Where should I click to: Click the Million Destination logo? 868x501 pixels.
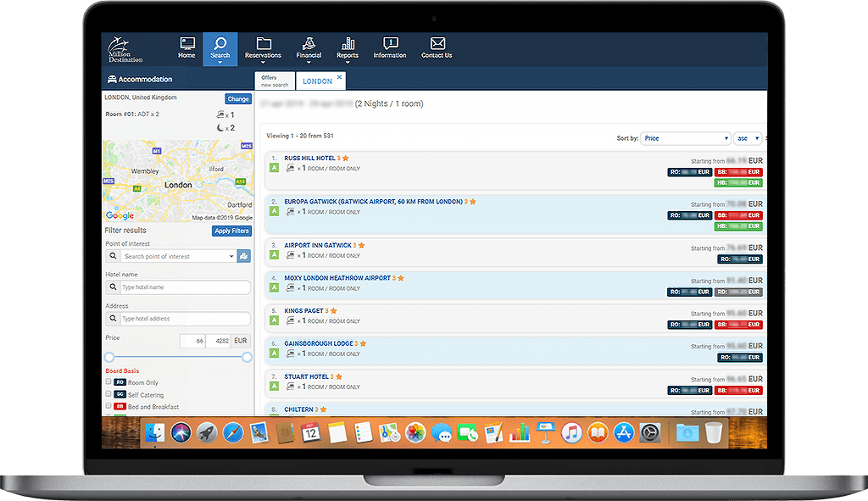pos(125,49)
